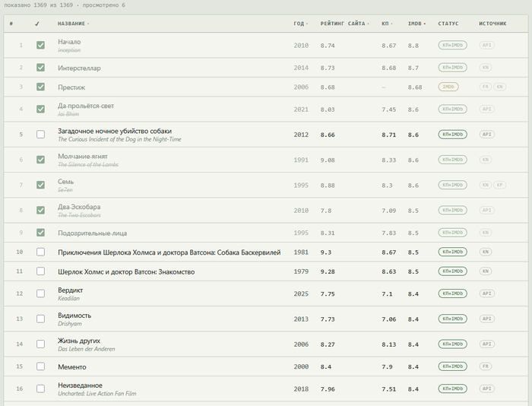Tick the watched checkbox for Мементо
This screenshot has width=532, height=406.
40,366
